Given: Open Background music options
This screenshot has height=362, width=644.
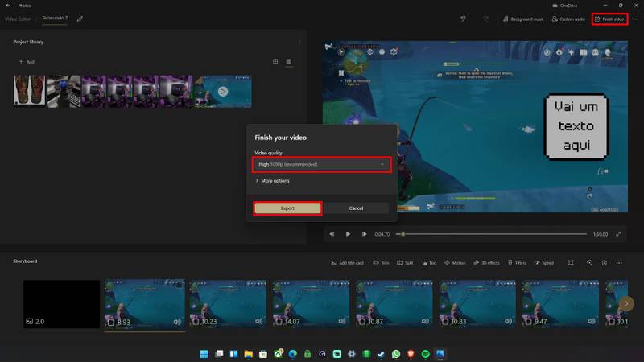Looking at the screenshot, I should (x=523, y=19).
